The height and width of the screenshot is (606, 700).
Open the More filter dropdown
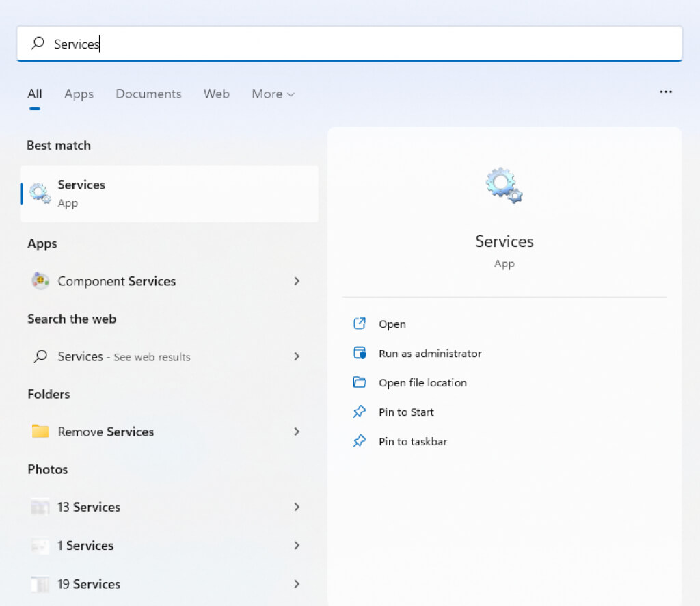coord(273,94)
